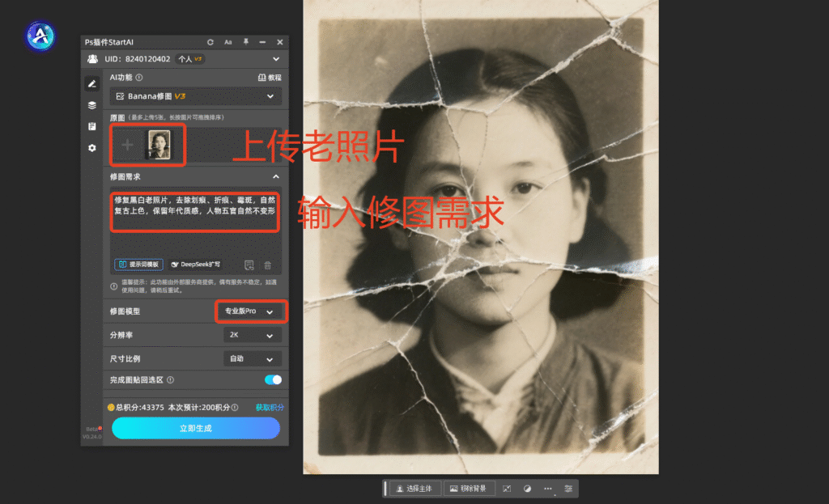Click the refresh icon in plugin title bar

pos(210,42)
